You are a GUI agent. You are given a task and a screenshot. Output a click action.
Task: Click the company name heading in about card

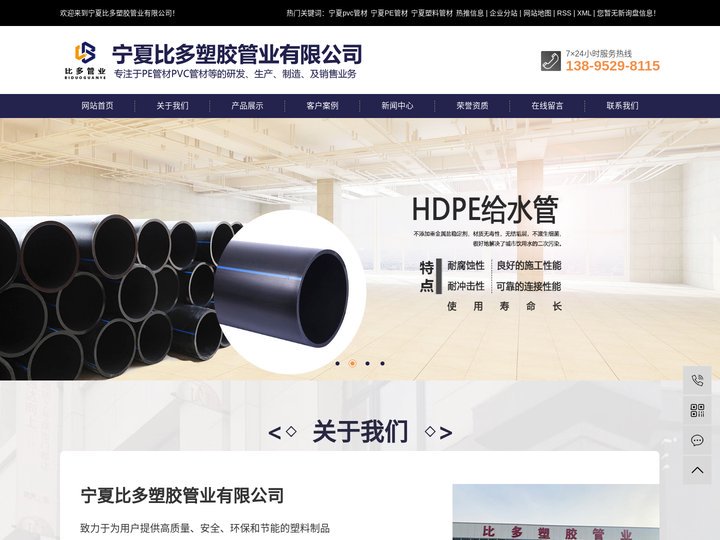tap(182, 495)
